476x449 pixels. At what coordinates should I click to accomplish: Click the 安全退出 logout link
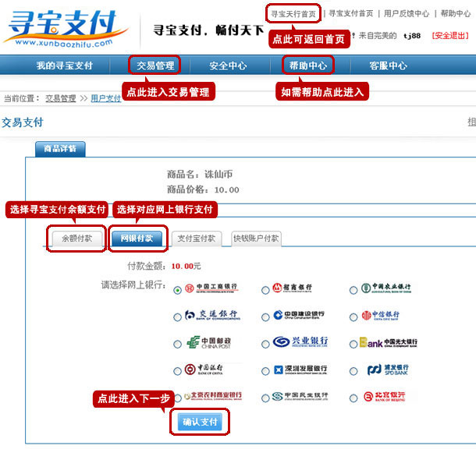coord(451,36)
